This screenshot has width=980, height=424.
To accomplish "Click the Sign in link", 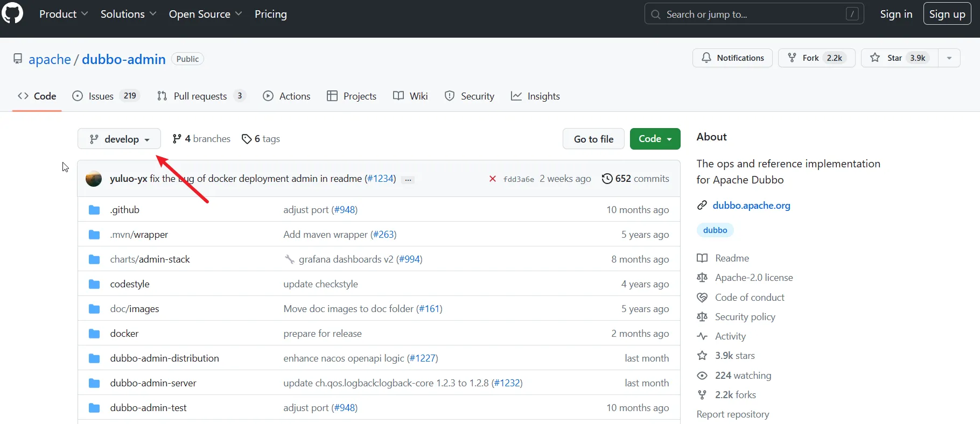I will (896, 14).
